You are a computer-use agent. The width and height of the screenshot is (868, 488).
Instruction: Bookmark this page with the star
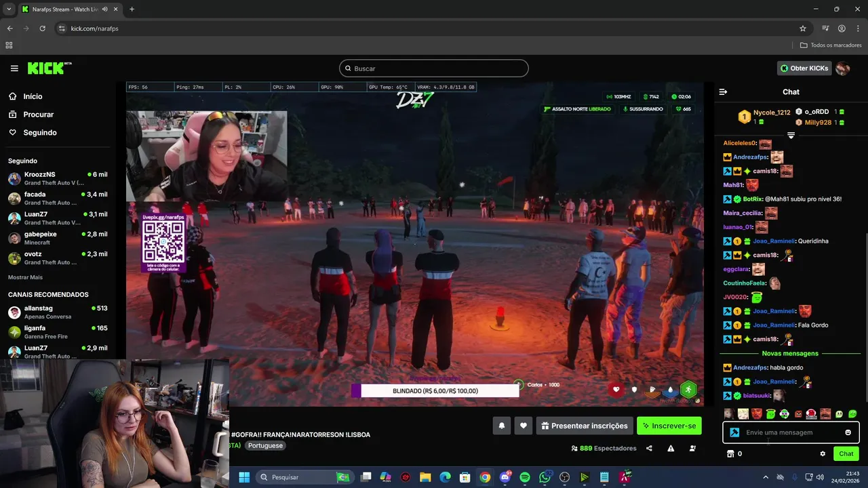click(803, 28)
